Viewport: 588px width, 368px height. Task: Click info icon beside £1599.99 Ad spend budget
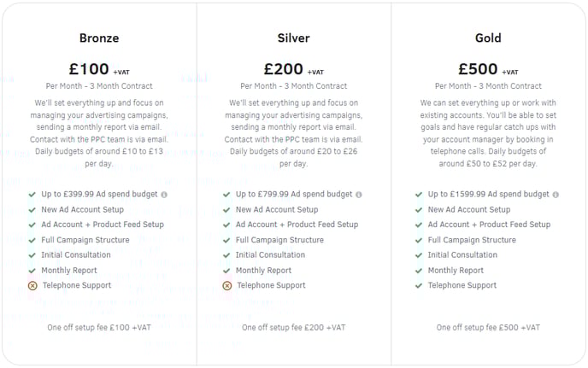(556, 195)
